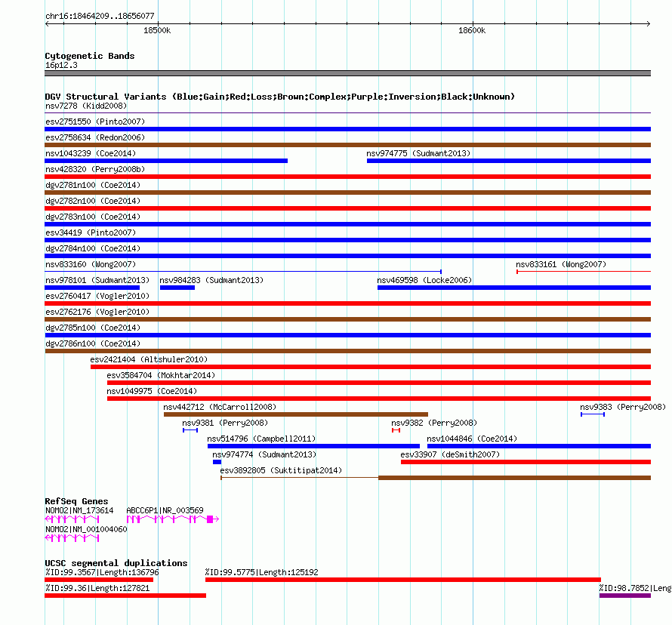Open the esv34419 (Pinto2007) variant label
This screenshot has width=672, height=625.
point(91,232)
